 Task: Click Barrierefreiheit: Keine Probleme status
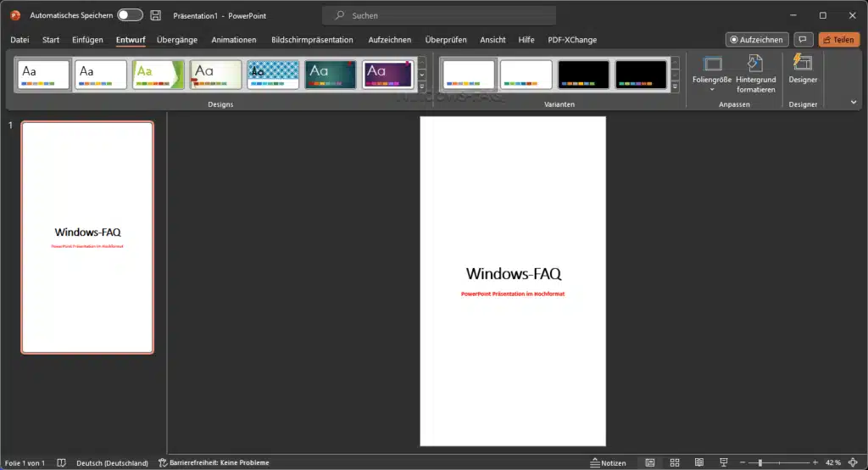click(214, 463)
